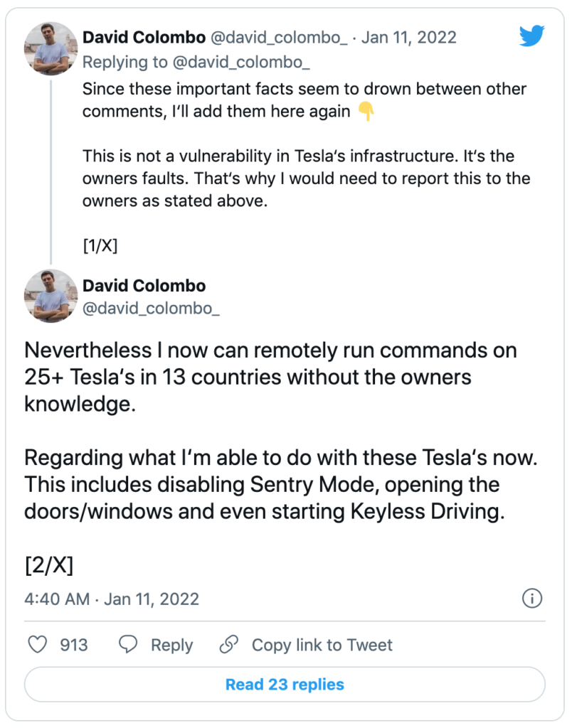Click the Jan 11, 2022 date in the parent header

pyautogui.click(x=409, y=37)
